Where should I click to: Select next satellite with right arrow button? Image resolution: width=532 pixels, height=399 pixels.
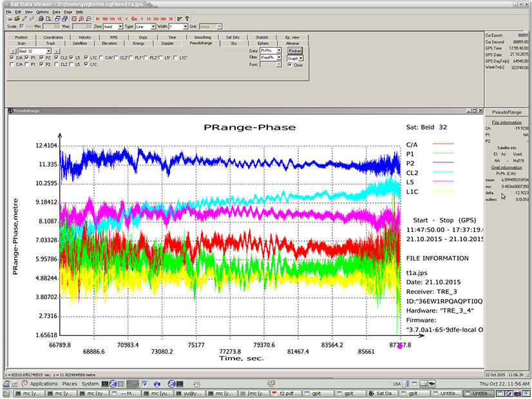(57, 50)
